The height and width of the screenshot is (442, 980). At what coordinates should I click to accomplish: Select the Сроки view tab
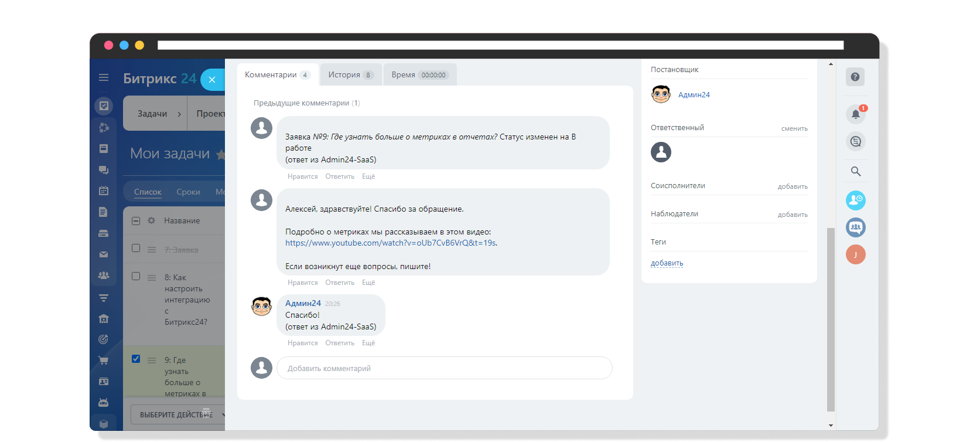tap(188, 192)
